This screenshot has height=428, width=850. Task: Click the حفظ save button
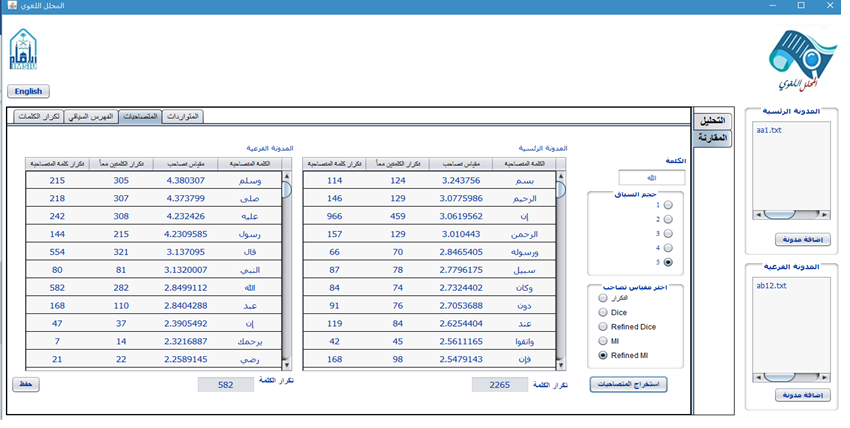(x=26, y=384)
